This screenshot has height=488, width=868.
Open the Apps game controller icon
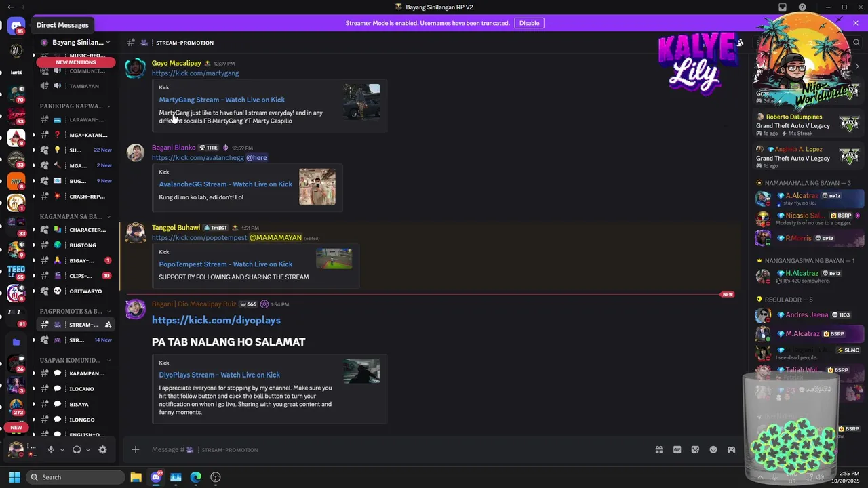(x=732, y=449)
